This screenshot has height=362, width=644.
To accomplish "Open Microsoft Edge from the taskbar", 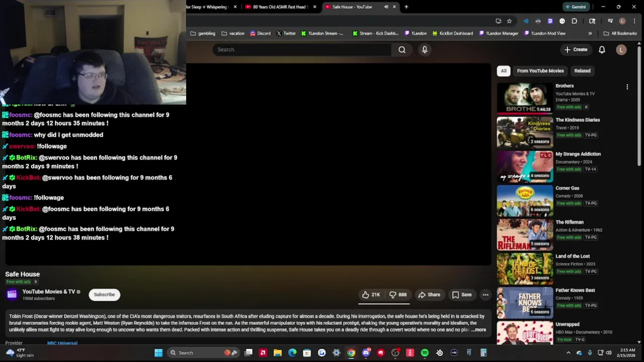I will coord(292,352).
